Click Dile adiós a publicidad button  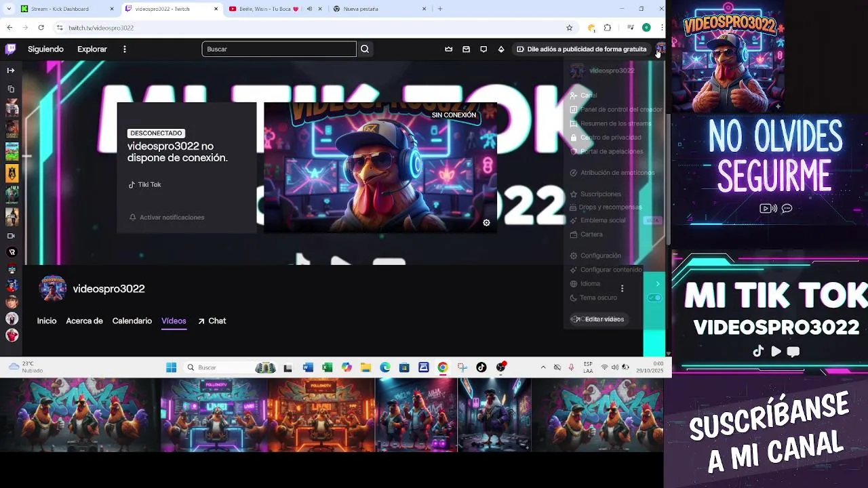pyautogui.click(x=581, y=49)
